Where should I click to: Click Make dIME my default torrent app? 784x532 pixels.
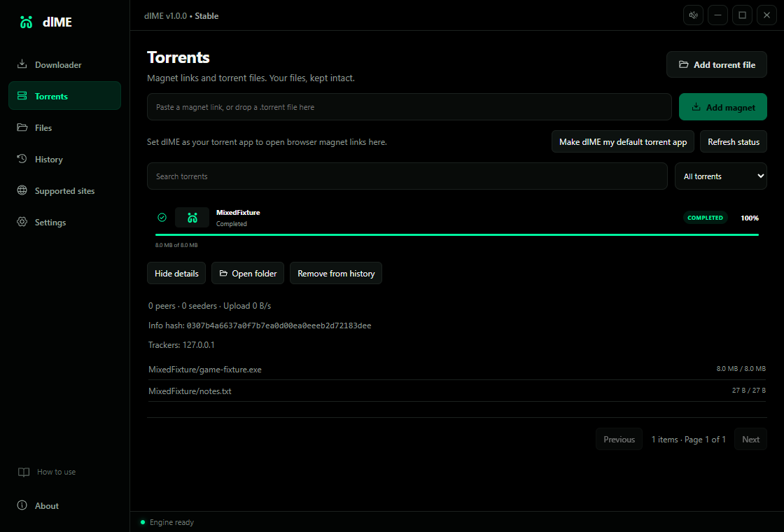622,141
